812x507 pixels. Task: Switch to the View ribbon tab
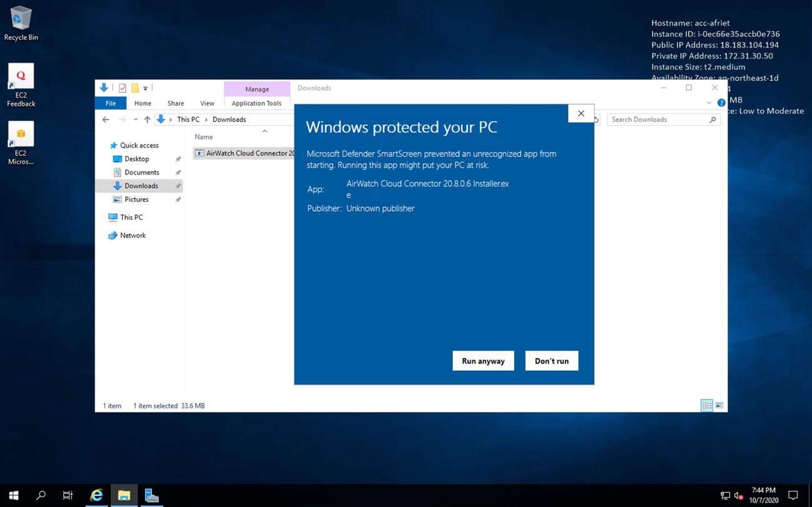click(x=207, y=103)
